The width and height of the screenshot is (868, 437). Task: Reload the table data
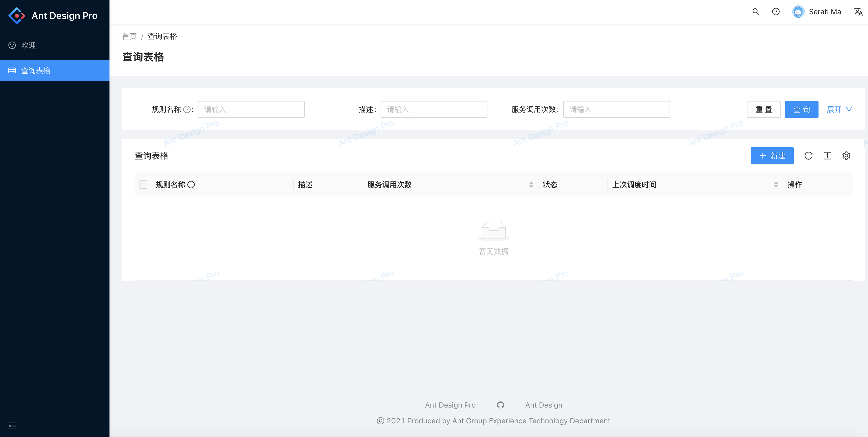click(809, 156)
